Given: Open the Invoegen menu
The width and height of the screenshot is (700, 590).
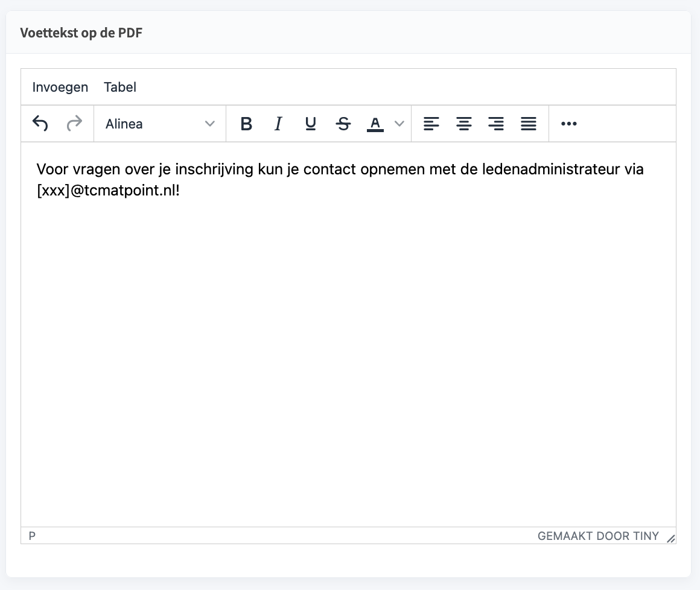Looking at the screenshot, I should tap(60, 87).
